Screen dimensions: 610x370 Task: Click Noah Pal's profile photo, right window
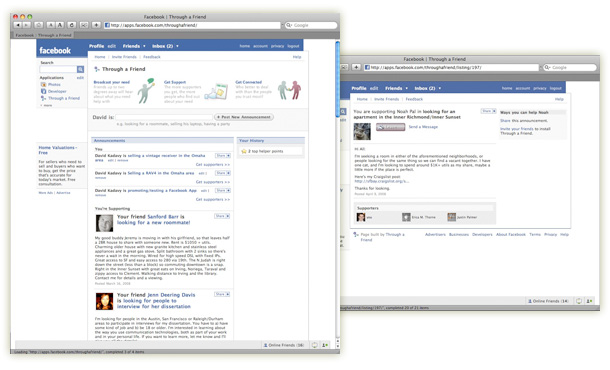(x=362, y=132)
